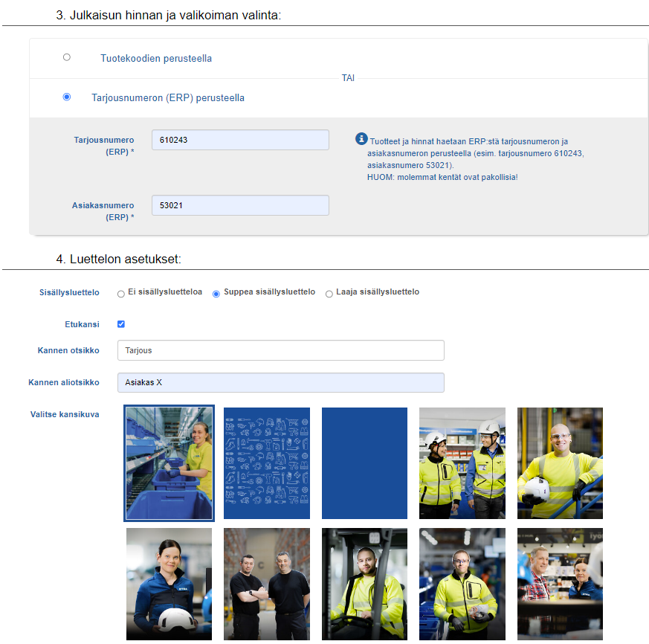Image resolution: width=649 pixels, height=644 pixels.
Task: Select cover of two men in black shirts
Action: coord(267,584)
